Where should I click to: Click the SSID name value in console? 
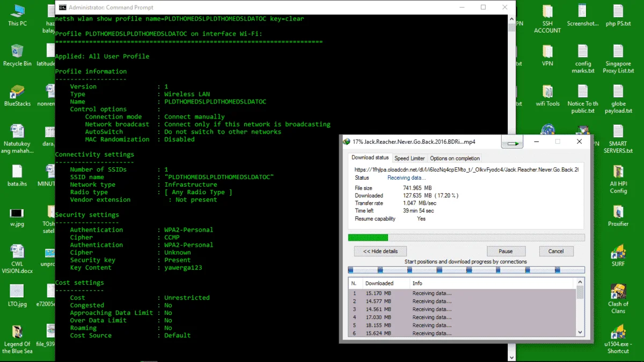pos(219,177)
